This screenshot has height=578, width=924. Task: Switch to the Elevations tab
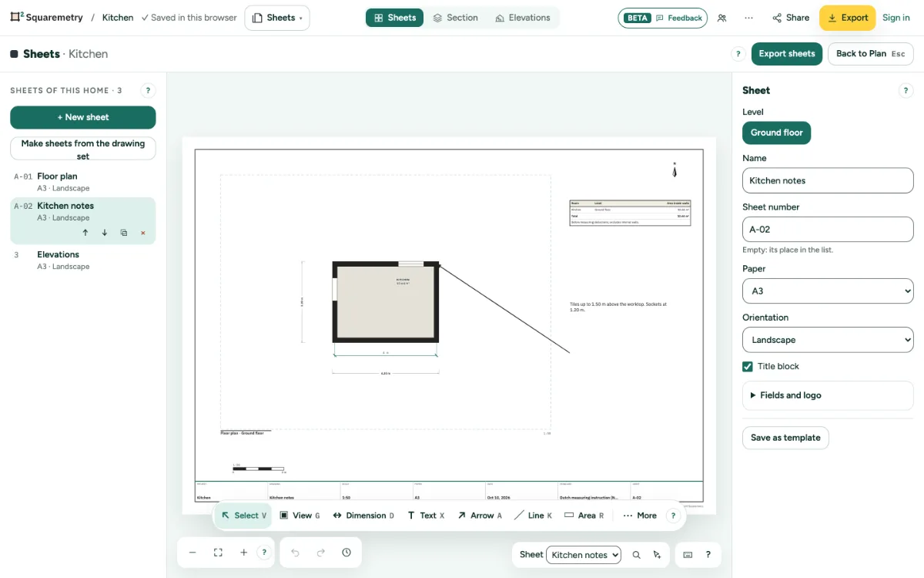pyautogui.click(x=522, y=18)
